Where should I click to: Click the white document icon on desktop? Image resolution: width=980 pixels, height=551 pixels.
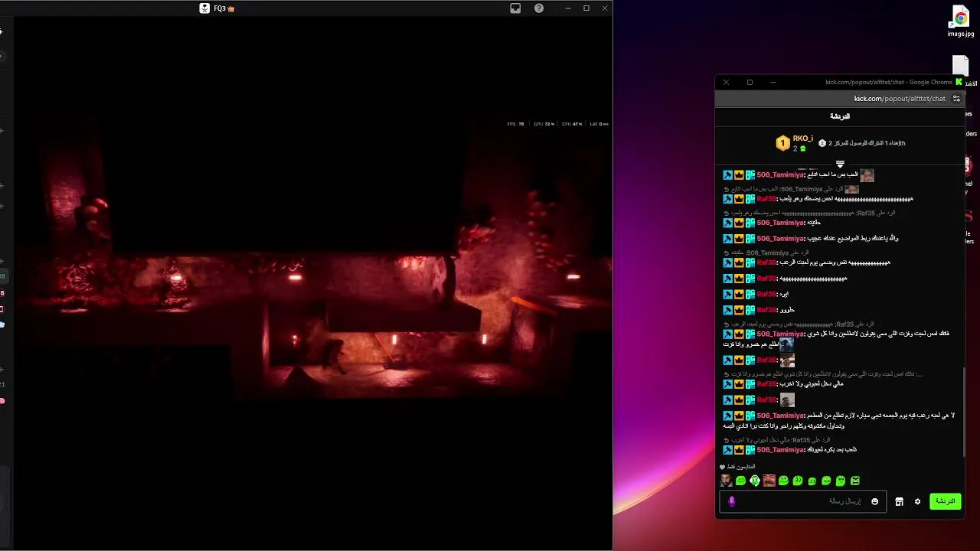(960, 66)
